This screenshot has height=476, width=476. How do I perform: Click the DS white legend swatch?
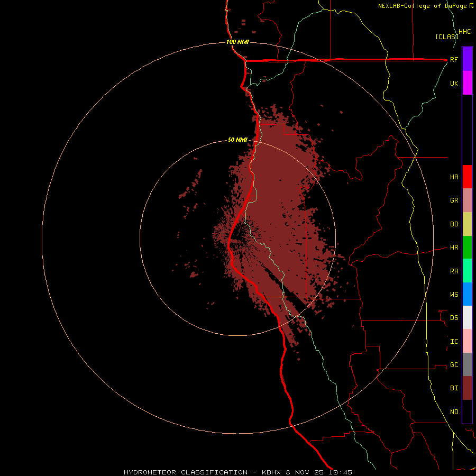click(x=467, y=317)
